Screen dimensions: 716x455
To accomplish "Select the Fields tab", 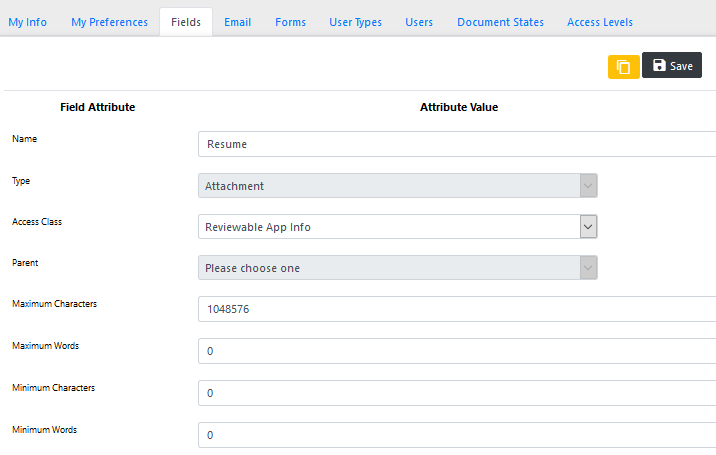I will (186, 22).
